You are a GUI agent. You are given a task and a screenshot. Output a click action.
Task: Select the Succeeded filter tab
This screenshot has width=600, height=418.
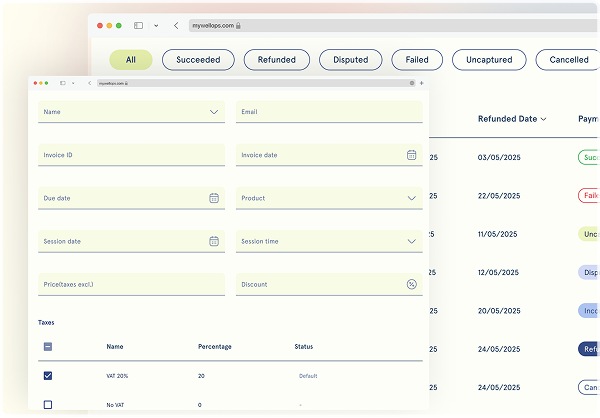[198, 60]
